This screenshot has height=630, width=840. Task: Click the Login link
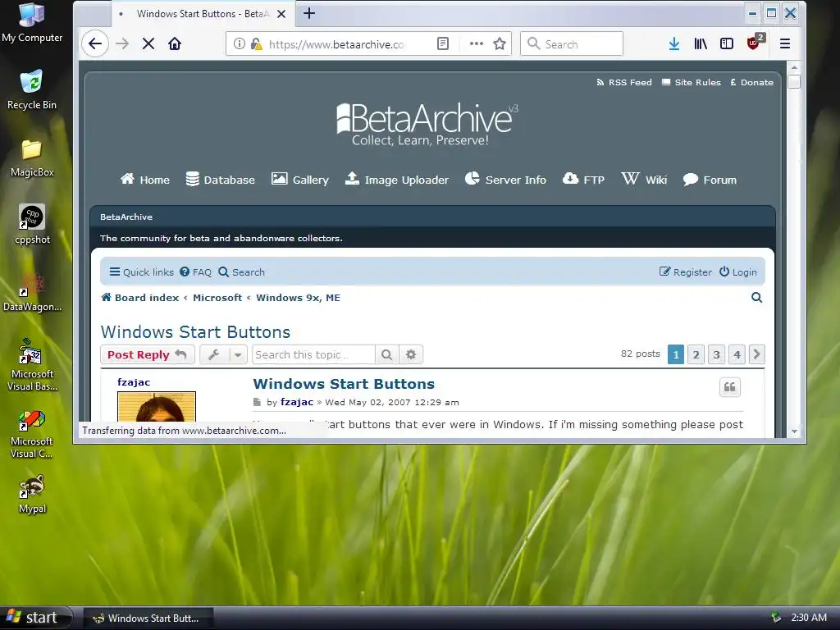737,272
